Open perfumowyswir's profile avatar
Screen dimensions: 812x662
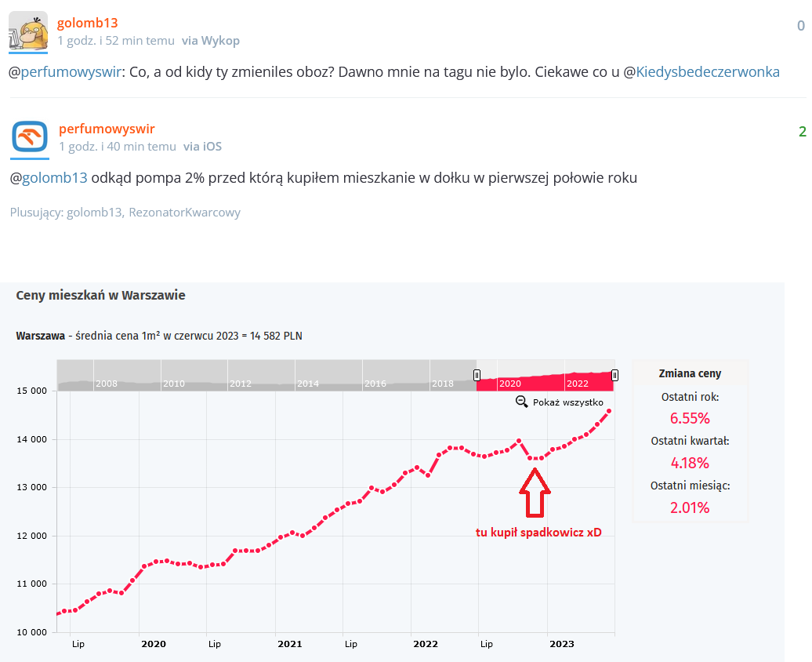[x=31, y=137]
